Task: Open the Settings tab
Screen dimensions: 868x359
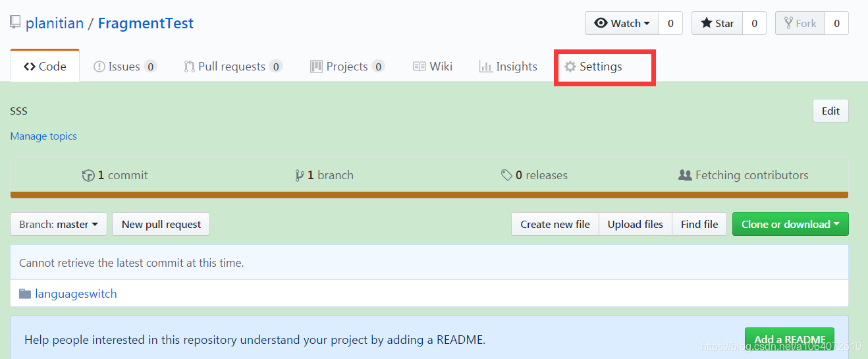Action: (593, 67)
